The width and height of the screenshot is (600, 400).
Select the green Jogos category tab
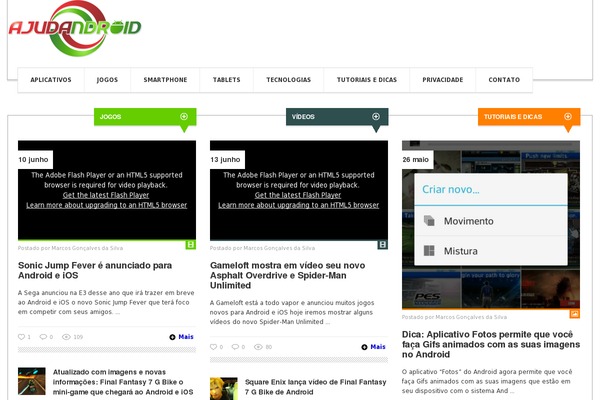145,117
